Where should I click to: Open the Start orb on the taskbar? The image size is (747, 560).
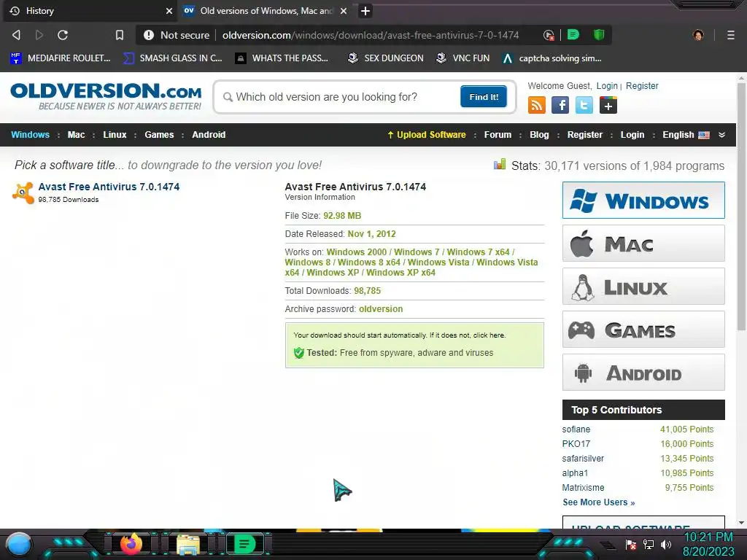[19, 544]
